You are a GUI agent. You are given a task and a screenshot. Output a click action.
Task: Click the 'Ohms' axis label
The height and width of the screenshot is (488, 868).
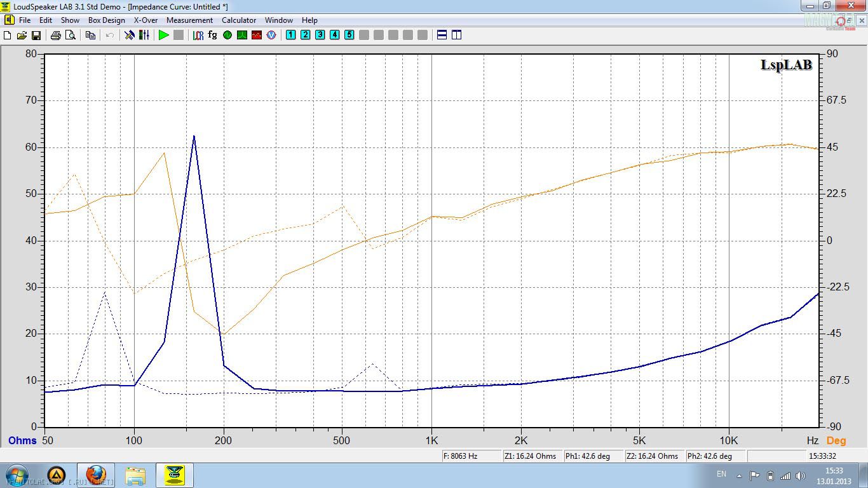(22, 440)
